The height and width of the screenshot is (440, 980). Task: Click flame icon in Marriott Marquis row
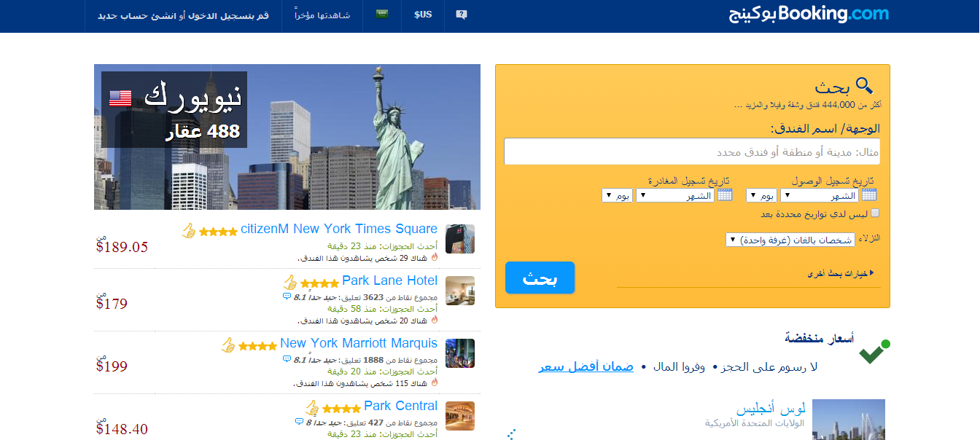click(435, 382)
